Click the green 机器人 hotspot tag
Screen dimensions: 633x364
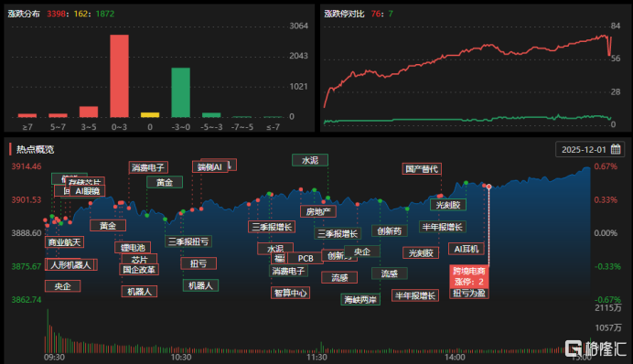[200, 285]
